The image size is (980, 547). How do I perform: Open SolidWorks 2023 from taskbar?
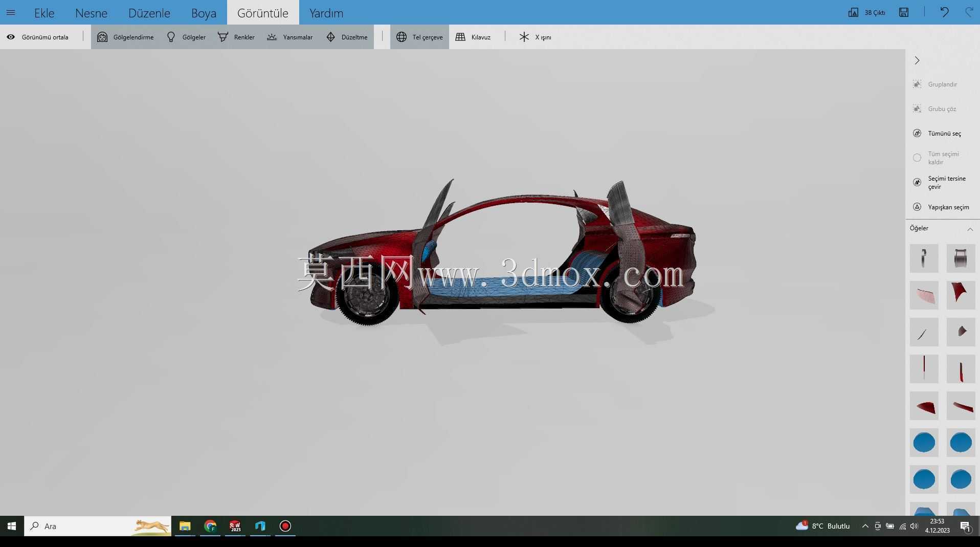[x=235, y=526]
